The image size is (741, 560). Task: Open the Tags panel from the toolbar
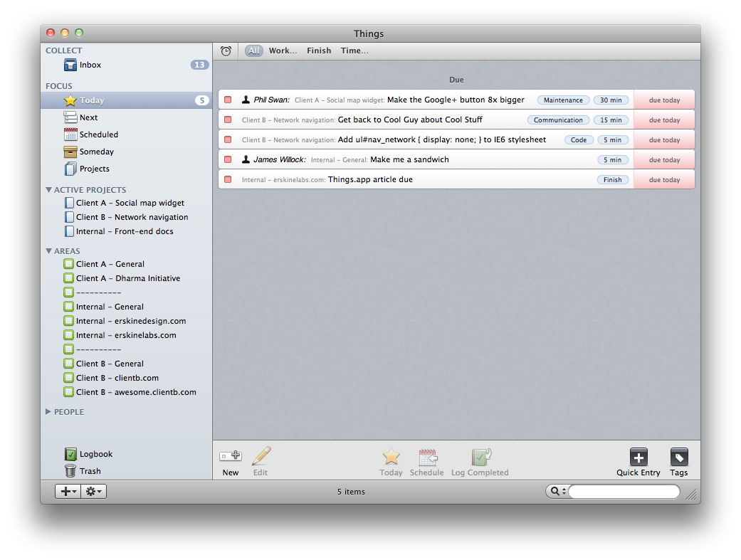(x=678, y=458)
